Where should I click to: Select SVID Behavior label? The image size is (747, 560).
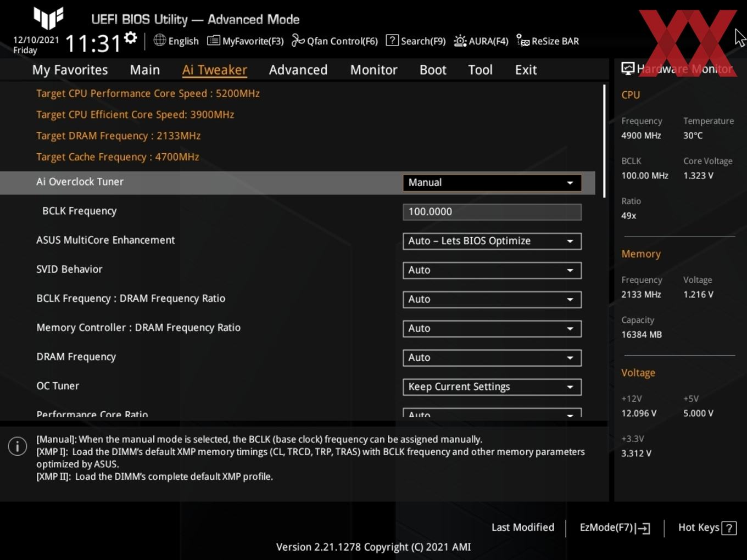pyautogui.click(x=69, y=269)
